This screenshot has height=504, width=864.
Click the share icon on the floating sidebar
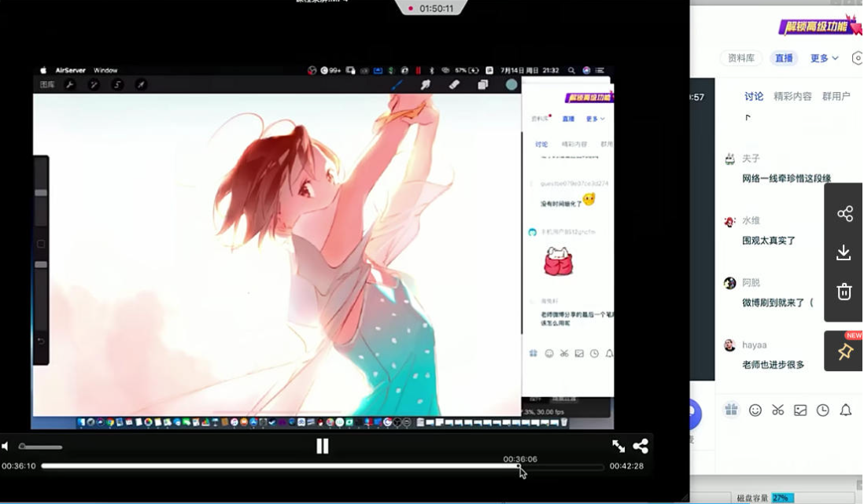844,213
